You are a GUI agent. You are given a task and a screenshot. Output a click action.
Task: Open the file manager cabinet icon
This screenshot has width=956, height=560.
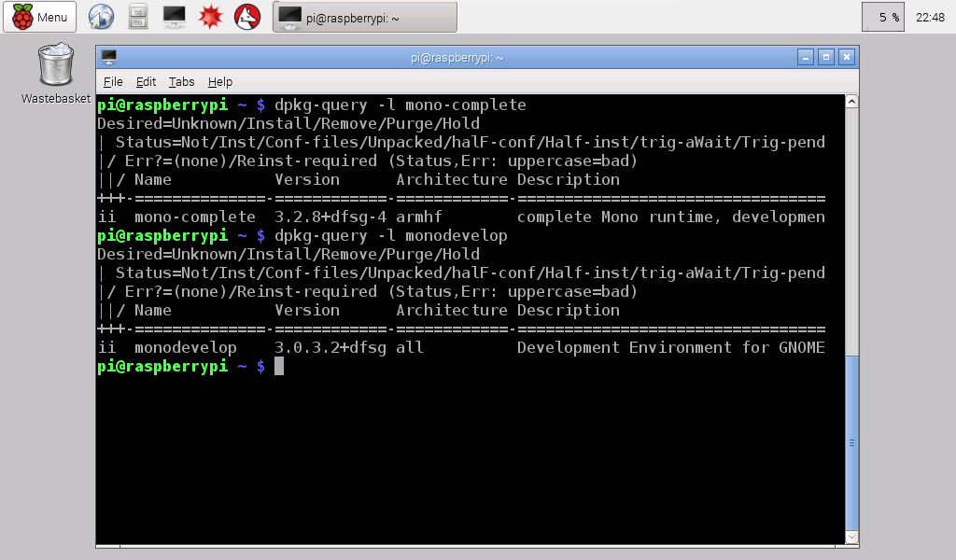click(x=138, y=17)
